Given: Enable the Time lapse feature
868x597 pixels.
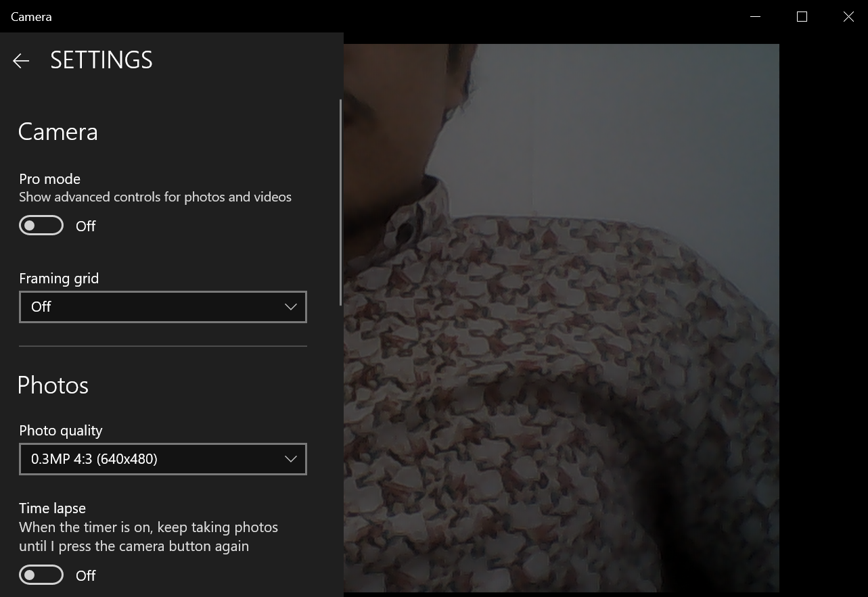Looking at the screenshot, I should (x=41, y=574).
